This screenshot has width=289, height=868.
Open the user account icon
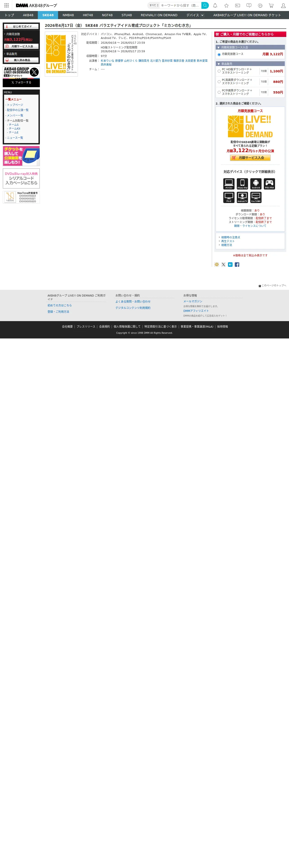pos(283,5)
